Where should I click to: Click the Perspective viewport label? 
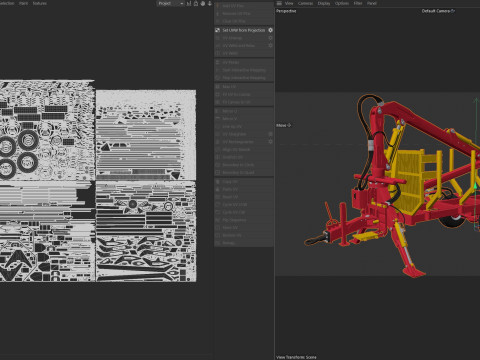click(x=286, y=11)
